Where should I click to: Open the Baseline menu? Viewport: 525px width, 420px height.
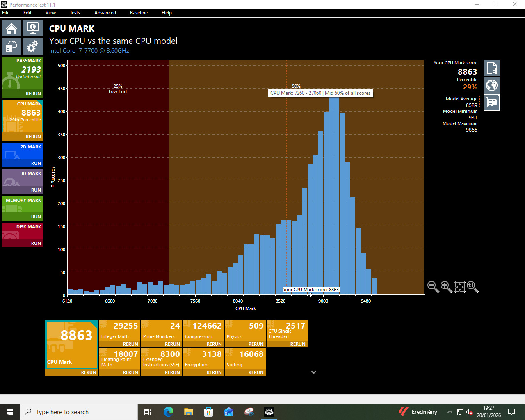pos(139,13)
